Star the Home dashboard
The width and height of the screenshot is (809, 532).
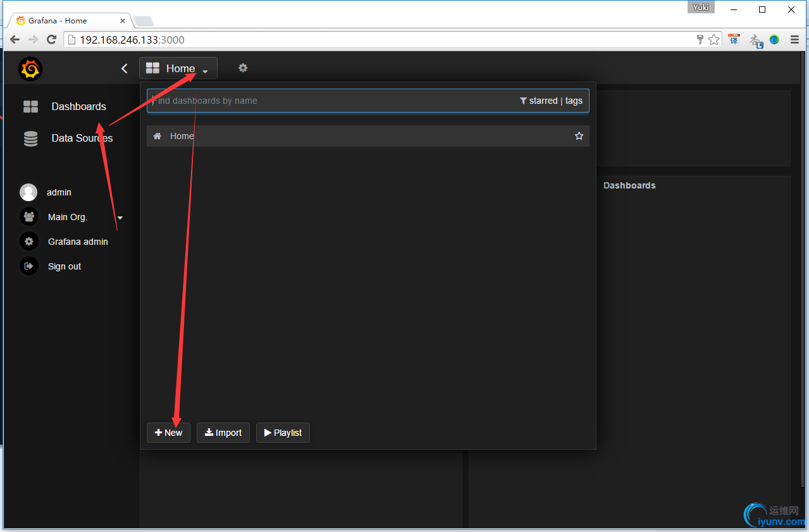click(579, 136)
